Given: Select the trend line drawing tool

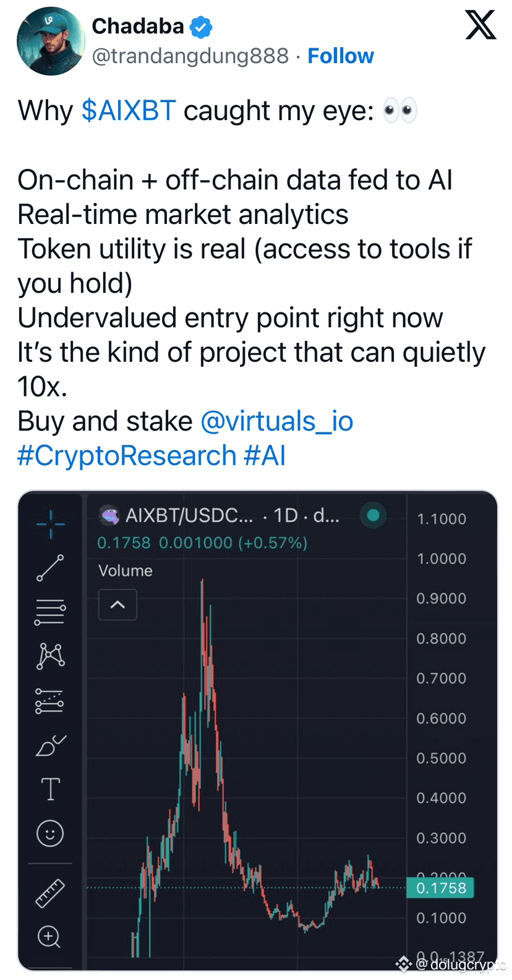Looking at the screenshot, I should (x=50, y=567).
